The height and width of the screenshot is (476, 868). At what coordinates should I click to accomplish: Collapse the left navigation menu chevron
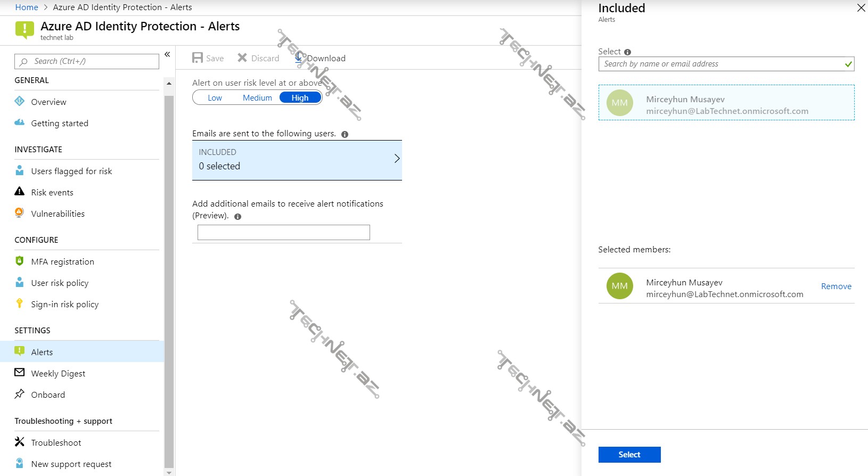pyautogui.click(x=167, y=54)
